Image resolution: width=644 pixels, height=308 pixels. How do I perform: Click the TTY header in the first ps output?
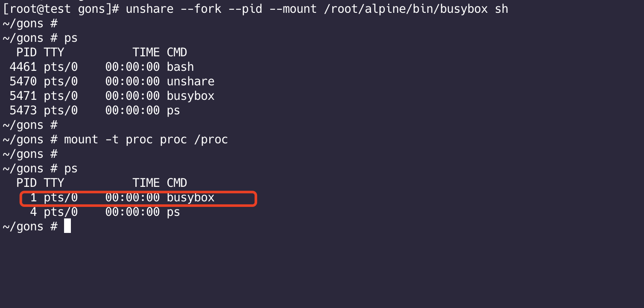(54, 52)
